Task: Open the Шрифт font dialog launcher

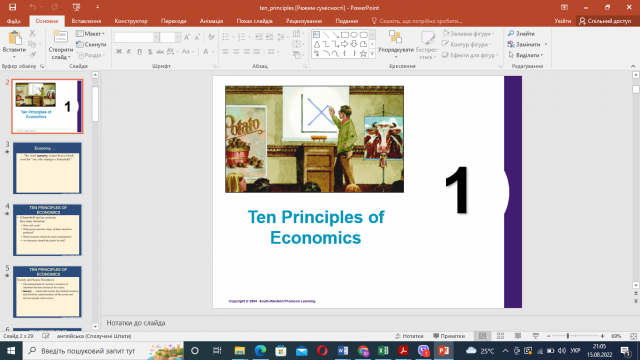Action: (215, 66)
